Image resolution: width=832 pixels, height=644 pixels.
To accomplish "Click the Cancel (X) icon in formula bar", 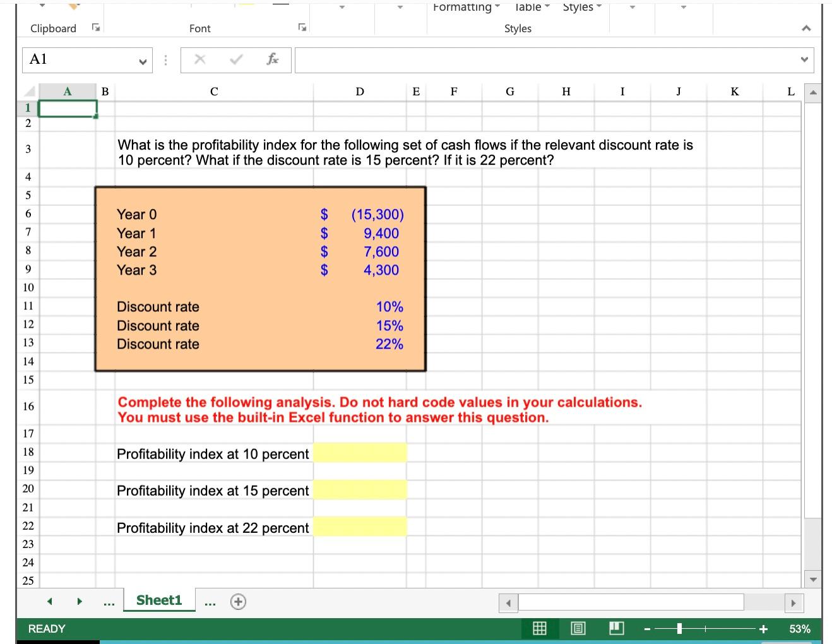I will pyautogui.click(x=200, y=59).
